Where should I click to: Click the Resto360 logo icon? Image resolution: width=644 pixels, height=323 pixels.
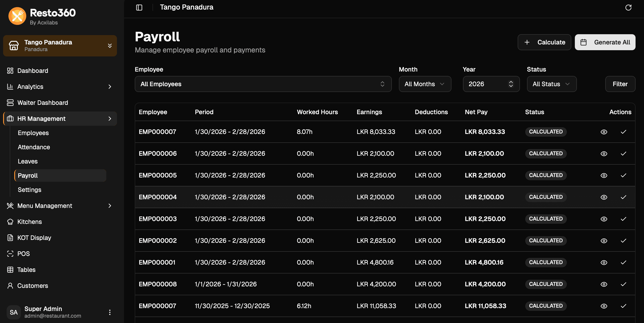pos(17,16)
